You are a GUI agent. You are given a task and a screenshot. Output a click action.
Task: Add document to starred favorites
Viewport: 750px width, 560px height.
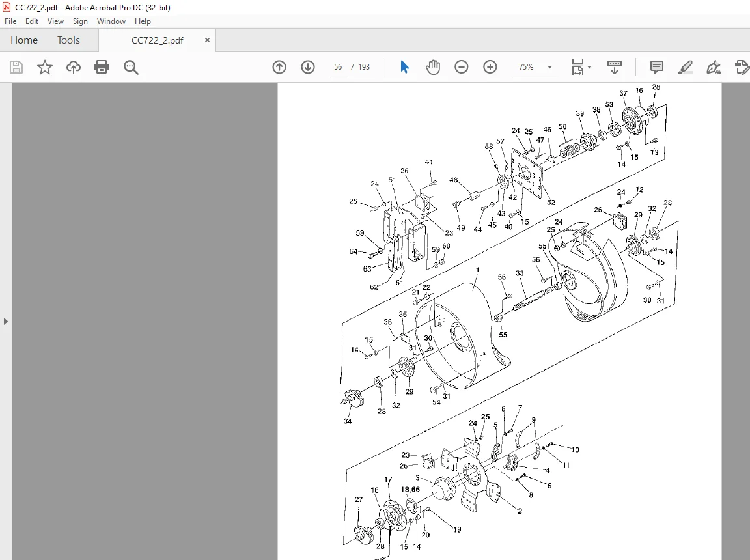pos(44,67)
